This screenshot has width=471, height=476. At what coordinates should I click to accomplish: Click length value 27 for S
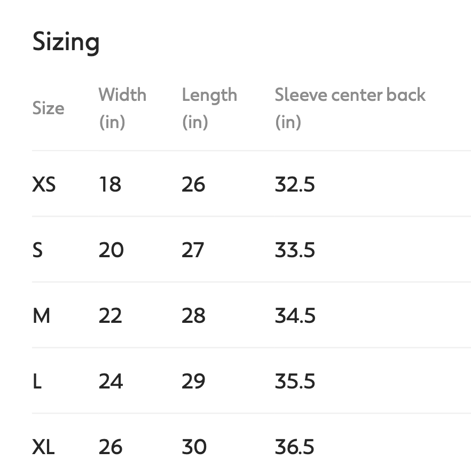[193, 250]
